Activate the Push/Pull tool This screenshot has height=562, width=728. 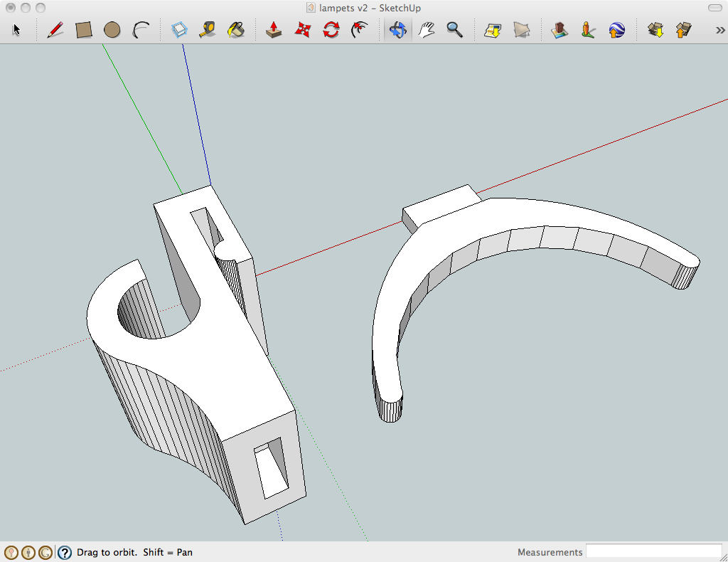click(274, 30)
